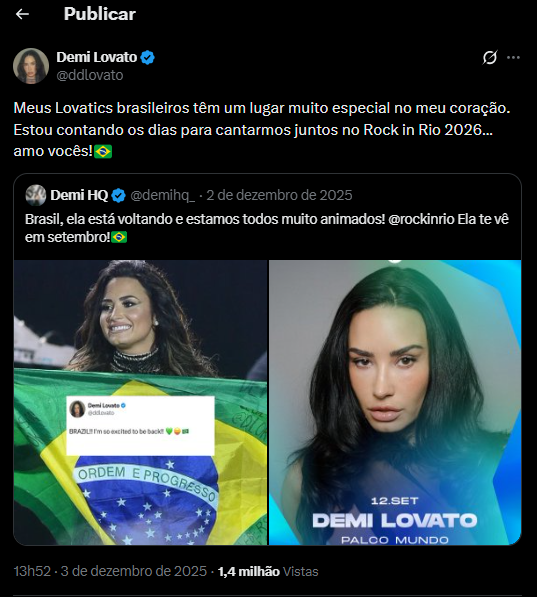Click Demi HQ's verified badge

point(118,195)
